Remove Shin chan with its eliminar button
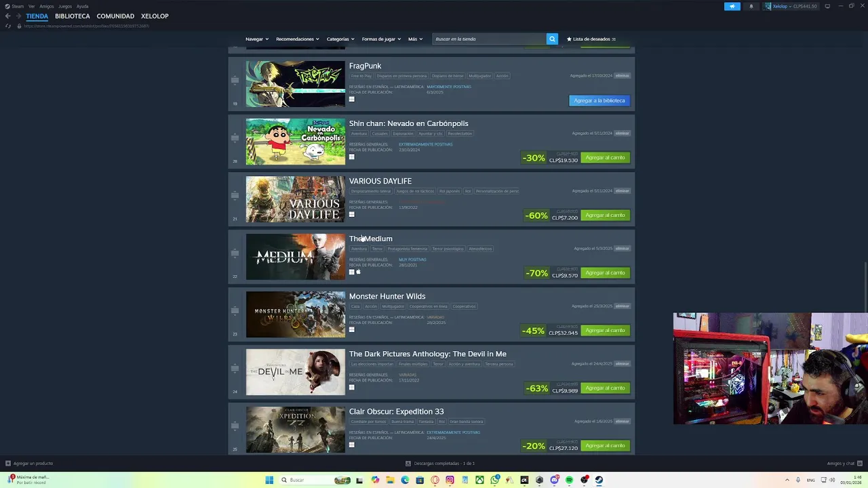 tap(622, 134)
